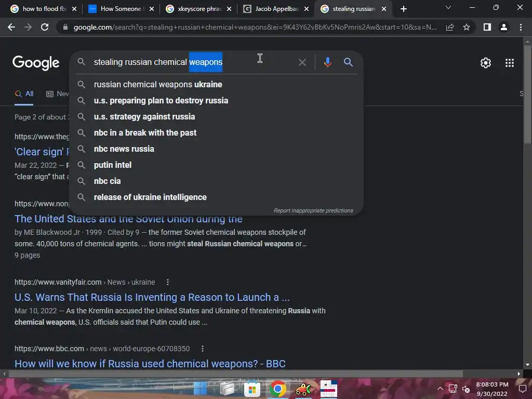Viewport: 532px width, 399px height.
Task: Open Windows notifications panel
Action: 523,389
